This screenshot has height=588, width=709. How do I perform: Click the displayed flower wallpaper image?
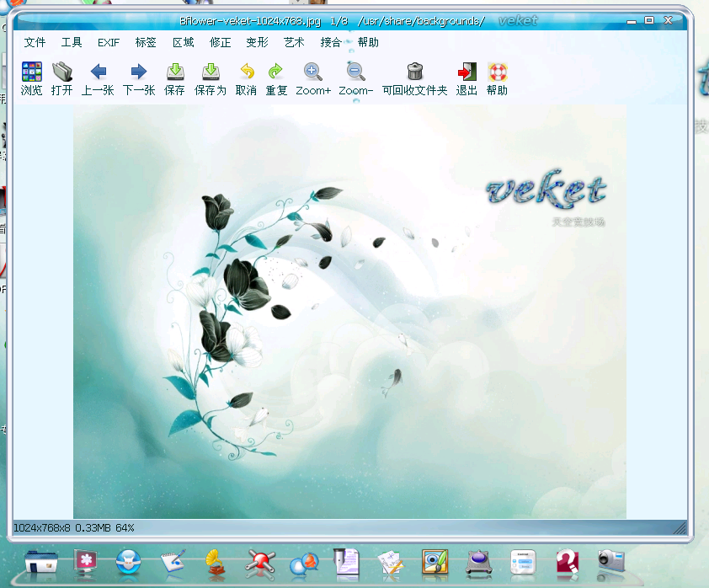point(349,312)
